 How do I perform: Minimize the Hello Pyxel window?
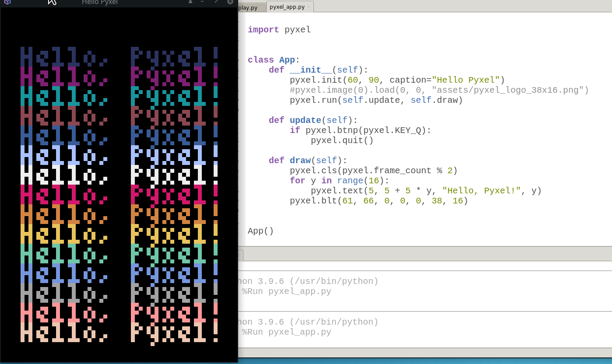click(x=203, y=2)
